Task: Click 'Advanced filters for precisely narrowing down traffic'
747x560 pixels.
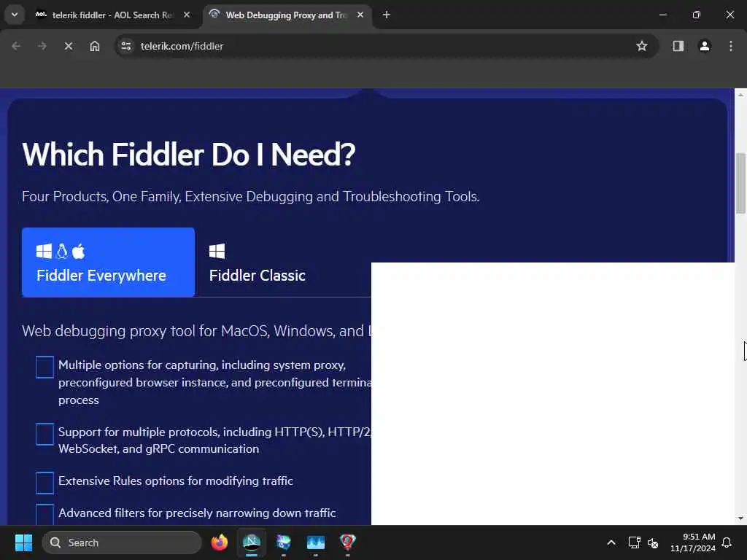Action: pyautogui.click(x=197, y=513)
